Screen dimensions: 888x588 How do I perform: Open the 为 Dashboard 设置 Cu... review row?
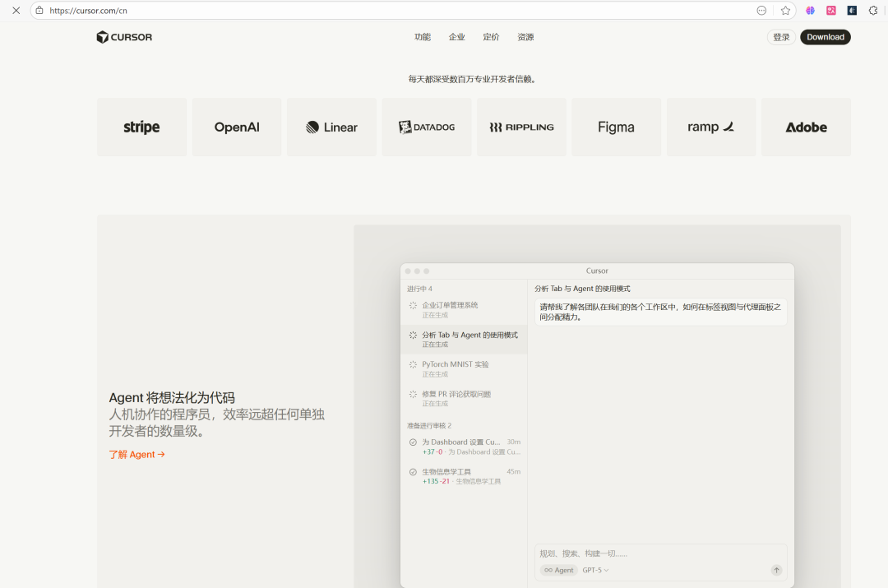pyautogui.click(x=464, y=447)
